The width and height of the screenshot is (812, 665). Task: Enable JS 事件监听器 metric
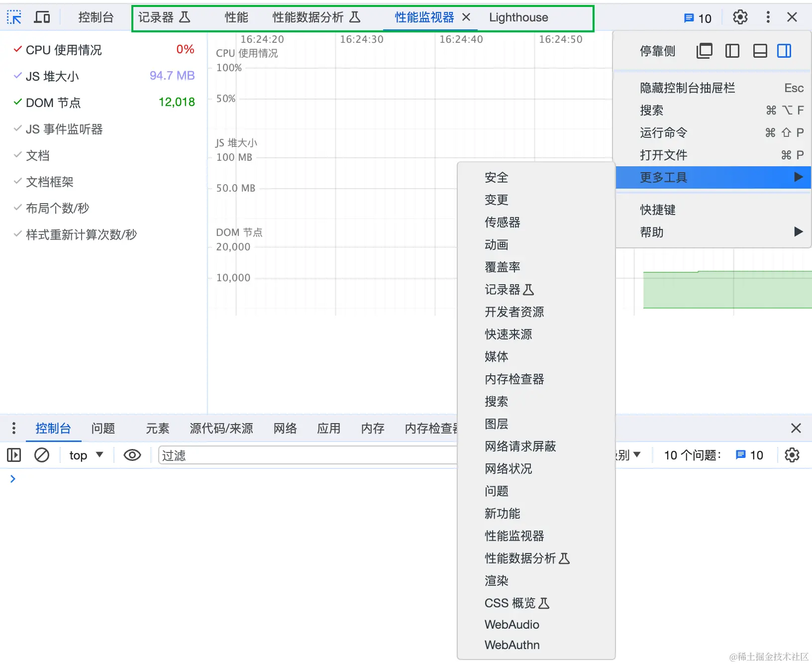[x=18, y=128]
